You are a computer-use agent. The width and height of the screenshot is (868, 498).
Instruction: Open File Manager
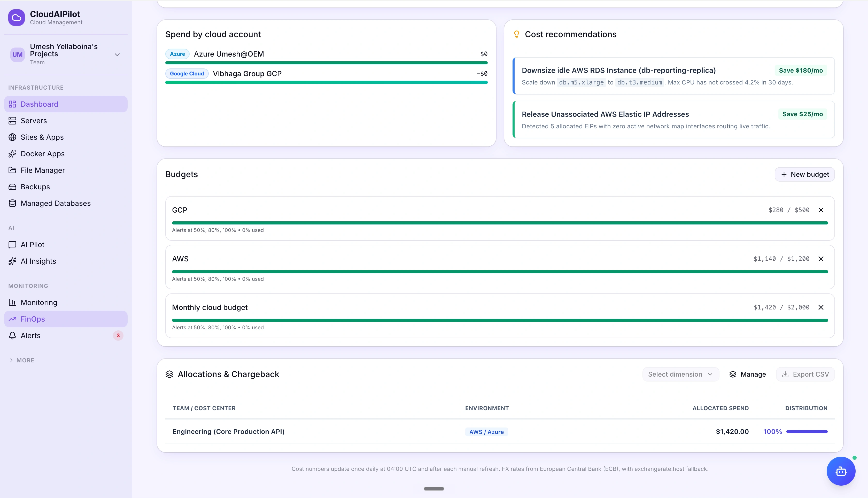tap(66, 170)
